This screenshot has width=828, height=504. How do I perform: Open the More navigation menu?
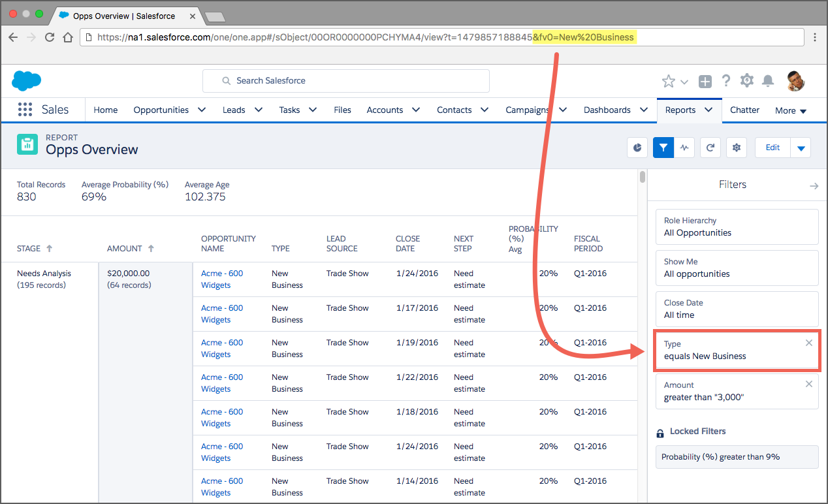pyautogui.click(x=791, y=110)
